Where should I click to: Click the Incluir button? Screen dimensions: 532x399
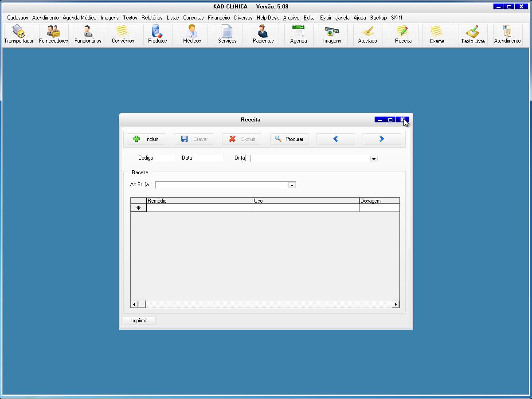[x=146, y=139]
